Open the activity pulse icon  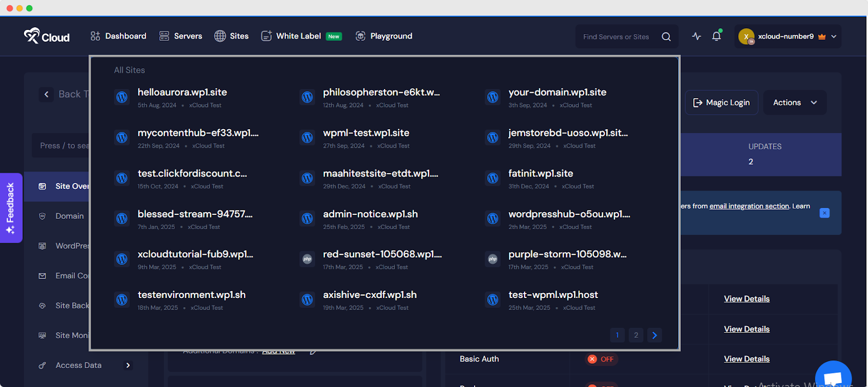point(697,36)
